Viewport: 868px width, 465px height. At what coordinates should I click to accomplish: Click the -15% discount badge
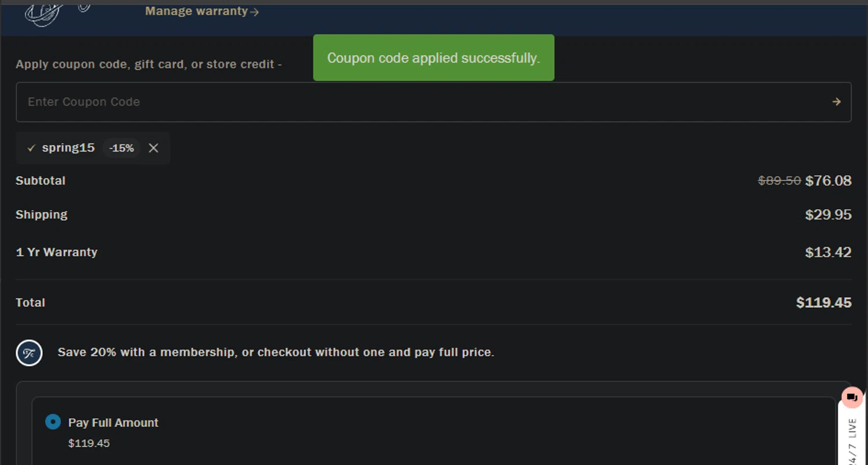[x=122, y=148]
